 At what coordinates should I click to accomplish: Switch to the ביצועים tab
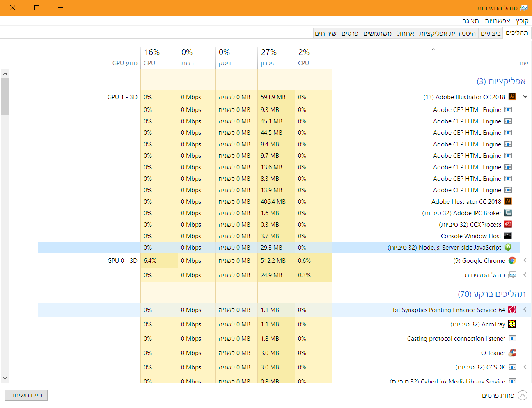(x=491, y=34)
